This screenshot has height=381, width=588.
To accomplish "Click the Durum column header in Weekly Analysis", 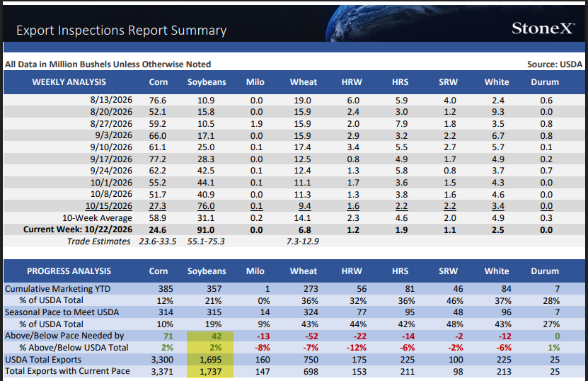I will pos(545,82).
